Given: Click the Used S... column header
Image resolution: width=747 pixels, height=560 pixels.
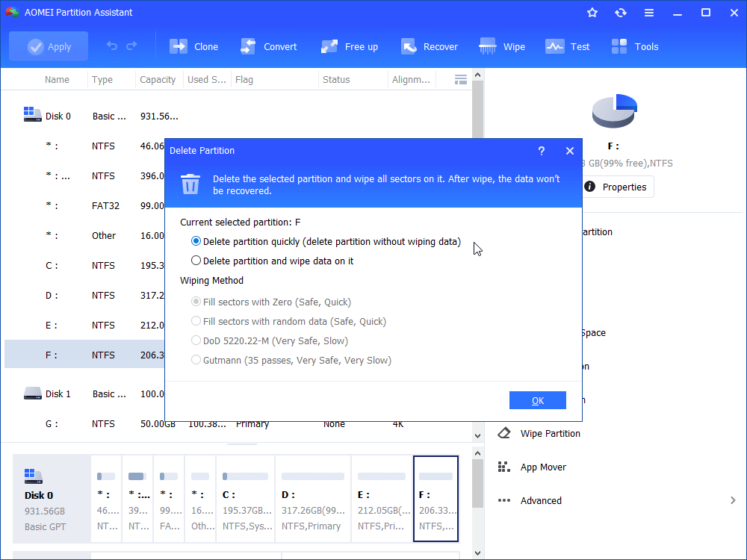Looking at the screenshot, I should pos(206,80).
